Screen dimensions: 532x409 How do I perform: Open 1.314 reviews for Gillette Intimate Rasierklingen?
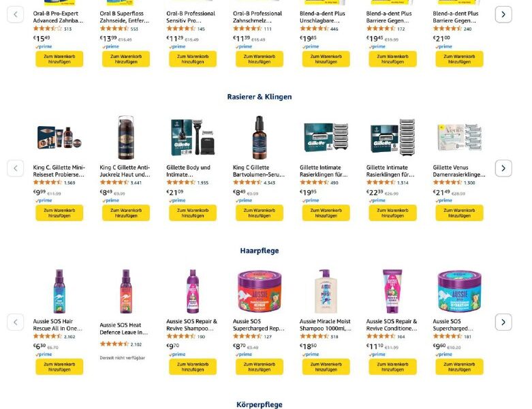pos(403,183)
